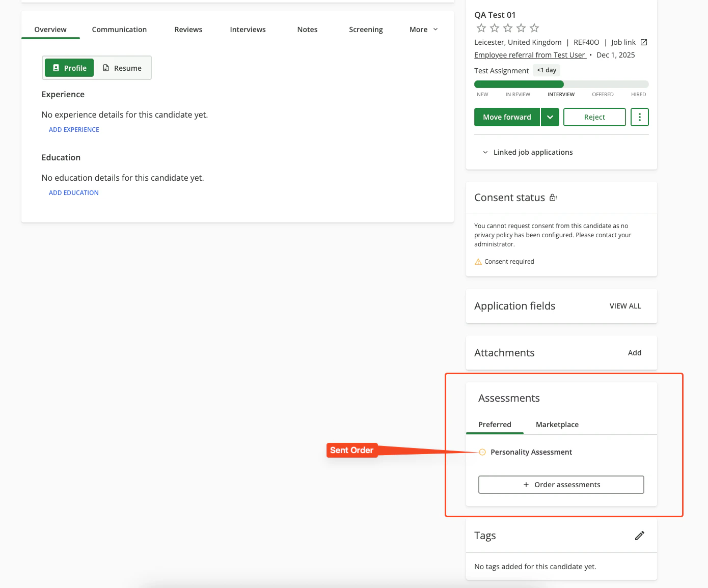Rate candidate with the fourth star
The image size is (708, 588).
pos(521,28)
